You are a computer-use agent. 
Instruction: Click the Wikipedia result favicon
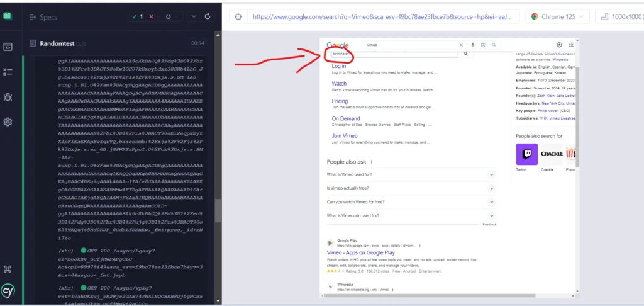pyautogui.click(x=330, y=286)
